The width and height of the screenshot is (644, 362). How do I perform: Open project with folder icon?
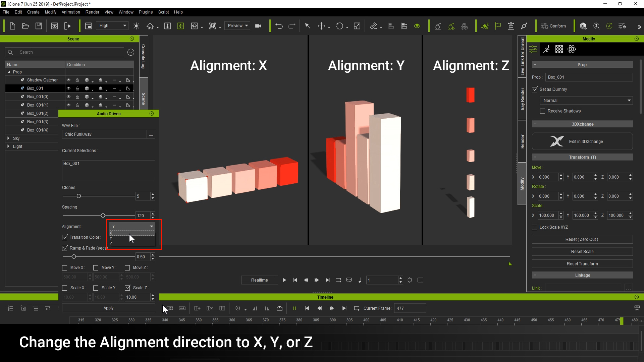click(x=25, y=26)
